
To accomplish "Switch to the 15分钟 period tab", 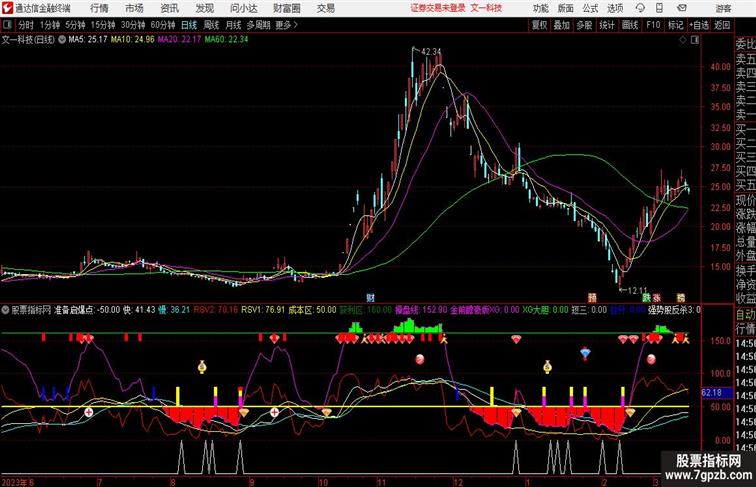I will click(x=103, y=25).
